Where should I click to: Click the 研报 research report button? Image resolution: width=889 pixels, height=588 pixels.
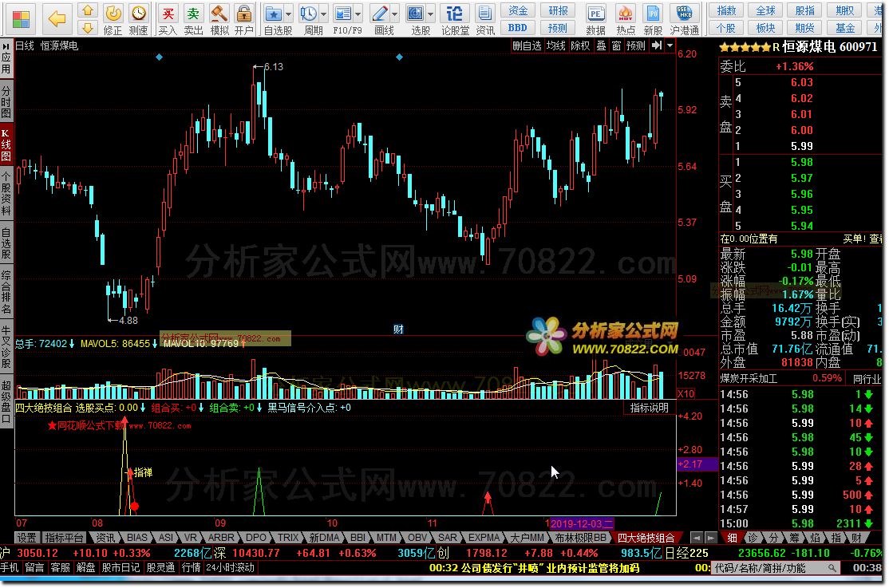[x=558, y=10]
